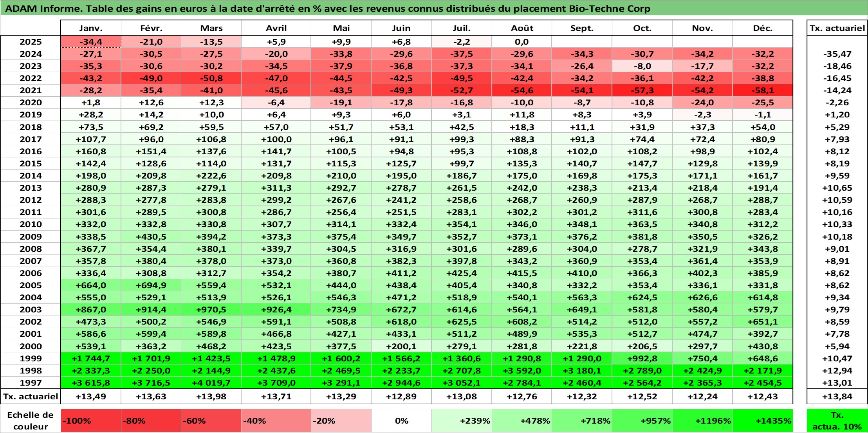Click cell +311,3 in 2013 row

click(x=276, y=188)
